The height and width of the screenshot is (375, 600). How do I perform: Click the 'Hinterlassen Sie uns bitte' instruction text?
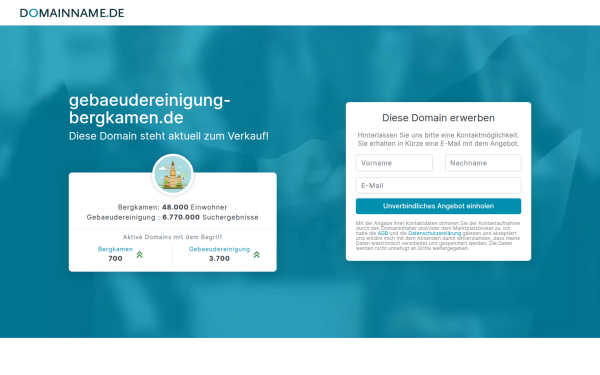439,139
